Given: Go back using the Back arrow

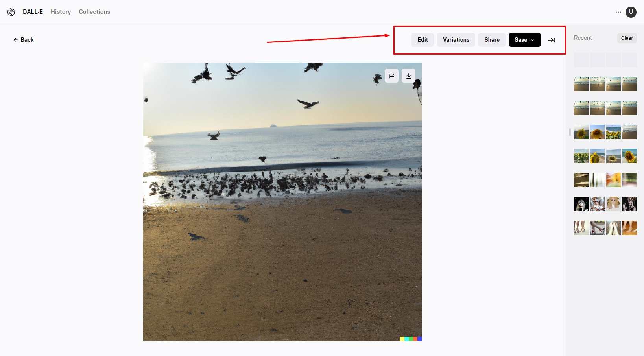Looking at the screenshot, I should pos(24,40).
